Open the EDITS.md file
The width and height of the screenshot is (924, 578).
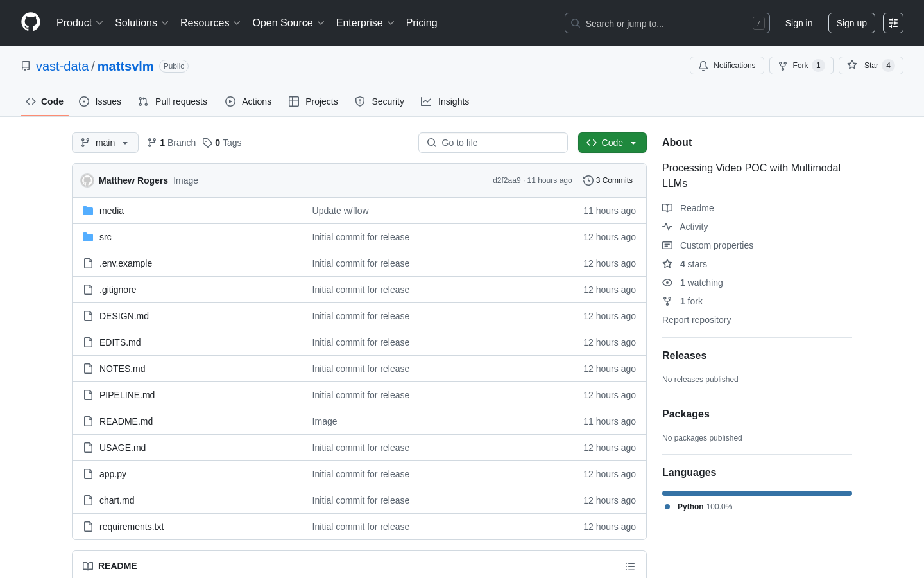coord(120,342)
